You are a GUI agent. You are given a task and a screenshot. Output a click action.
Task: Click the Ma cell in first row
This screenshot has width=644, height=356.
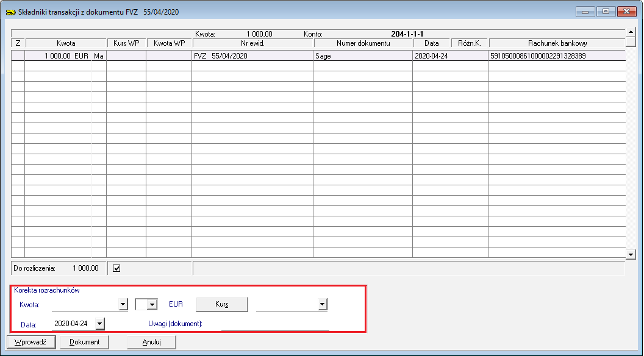(x=99, y=56)
